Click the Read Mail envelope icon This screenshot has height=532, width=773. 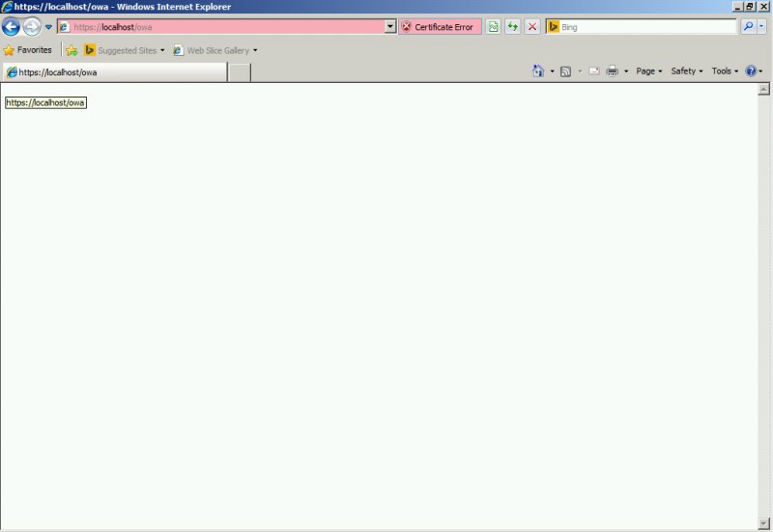[x=594, y=70]
